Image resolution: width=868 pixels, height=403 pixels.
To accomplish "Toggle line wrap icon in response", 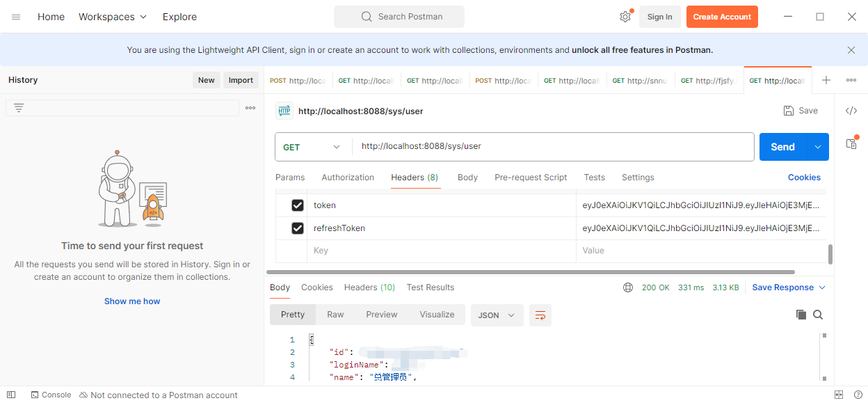I will coord(540,315).
